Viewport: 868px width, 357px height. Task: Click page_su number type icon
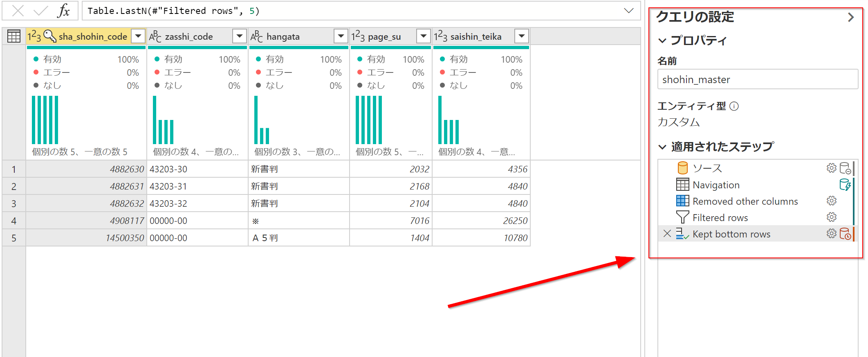click(x=358, y=36)
